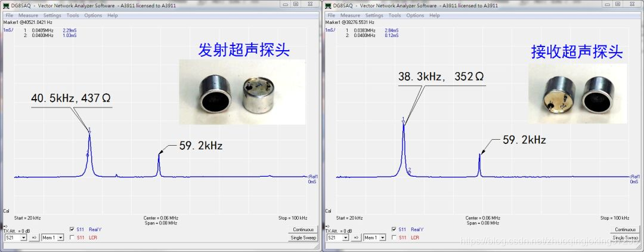This screenshot has height=252, width=644.
Task: Click Span = 0.08 MHz in left window
Action: click(x=160, y=223)
